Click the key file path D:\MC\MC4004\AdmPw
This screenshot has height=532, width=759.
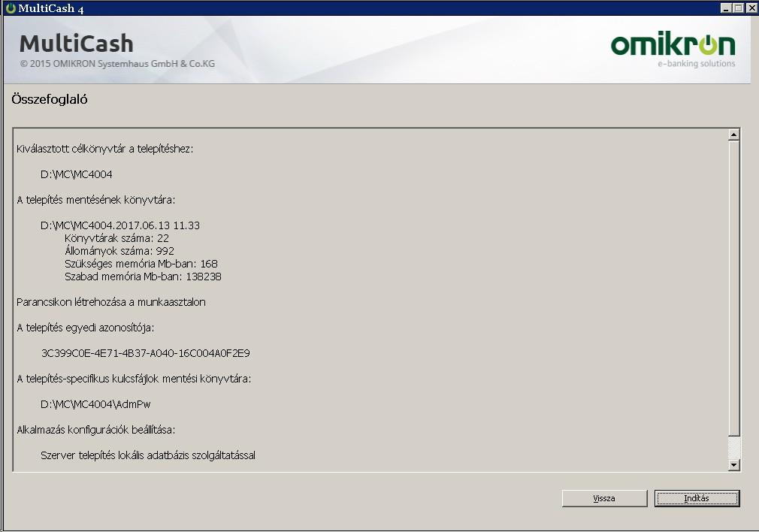96,404
